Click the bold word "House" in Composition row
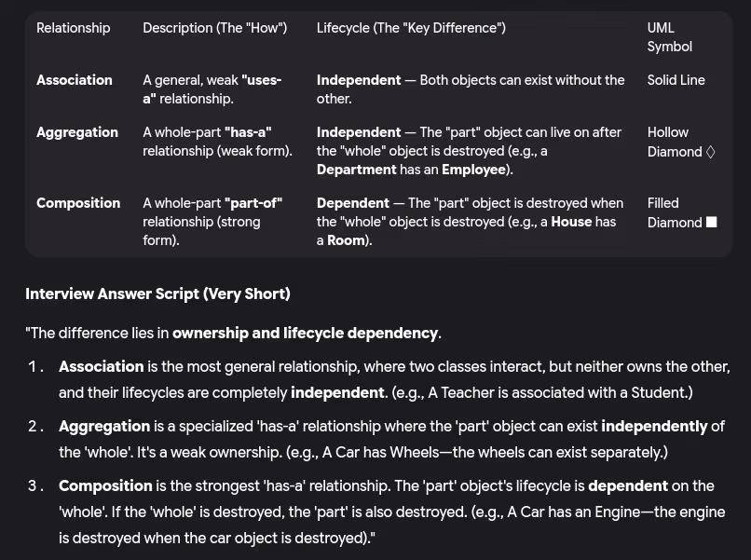751x560 pixels. click(571, 222)
